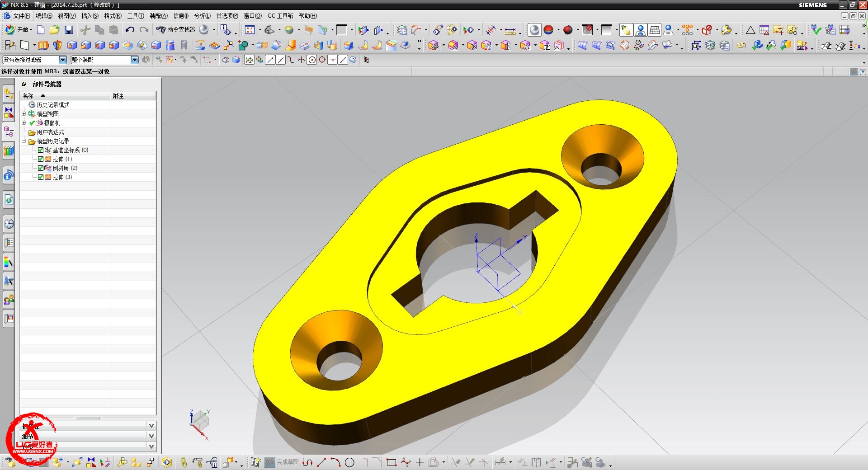Click the black square view background swatch
The image size is (868, 470).
[342, 30]
